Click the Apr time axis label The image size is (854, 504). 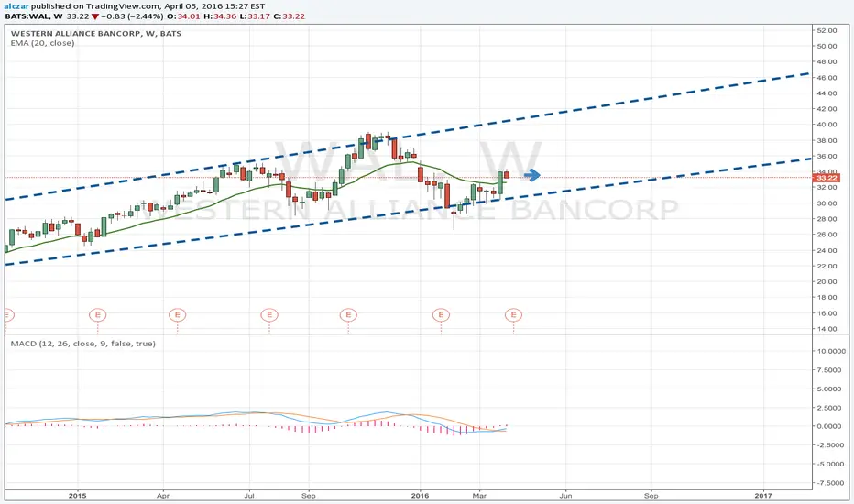point(163,496)
